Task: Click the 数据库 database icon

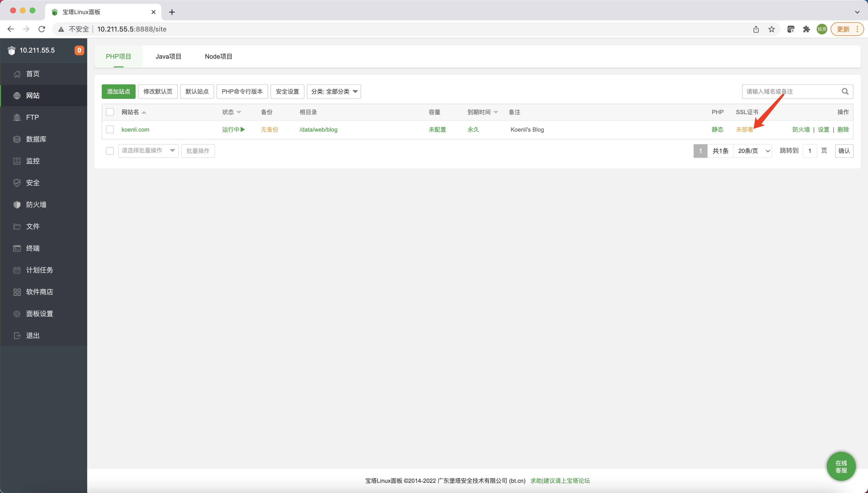Action: click(17, 139)
